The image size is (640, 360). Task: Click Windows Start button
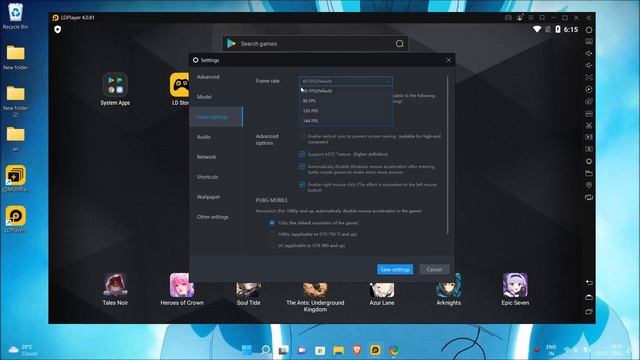[x=247, y=350]
